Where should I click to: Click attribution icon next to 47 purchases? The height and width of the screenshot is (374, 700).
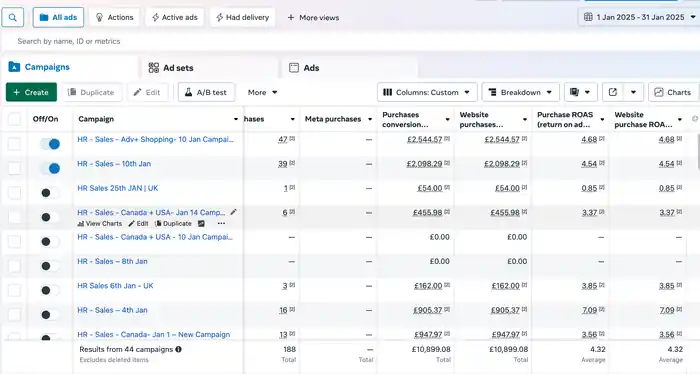point(292,139)
